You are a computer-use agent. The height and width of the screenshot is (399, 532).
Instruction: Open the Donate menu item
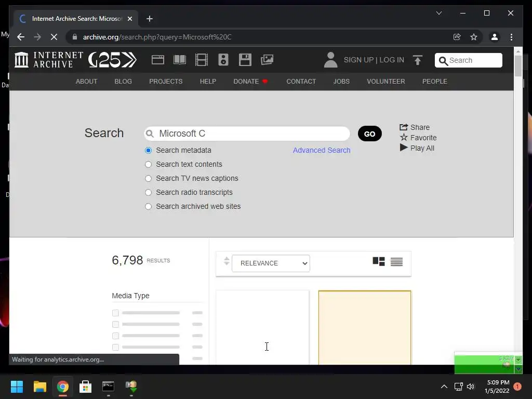[x=250, y=82]
